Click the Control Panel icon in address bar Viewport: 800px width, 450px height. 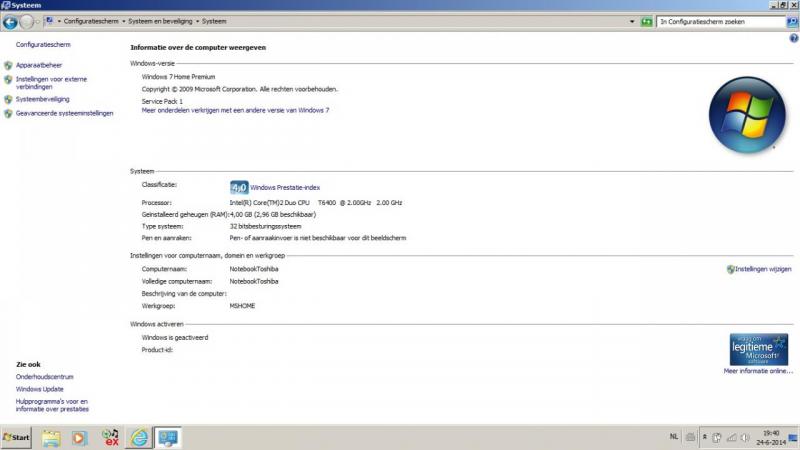click(x=49, y=21)
